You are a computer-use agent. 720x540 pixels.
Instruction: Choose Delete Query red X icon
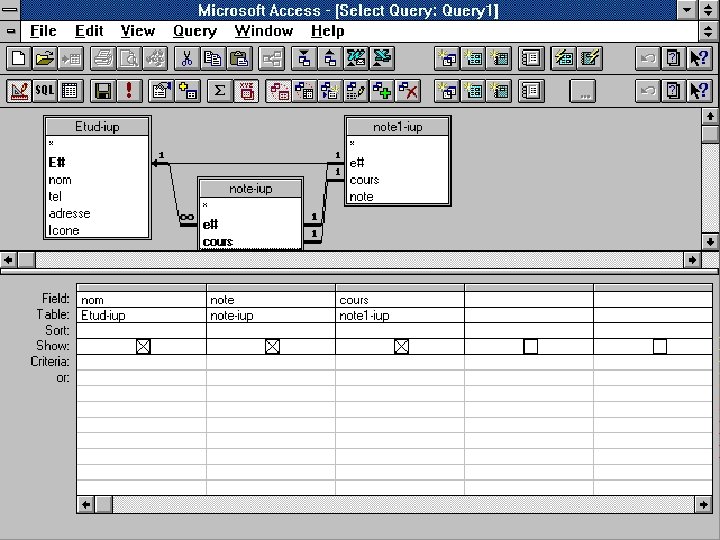click(x=408, y=90)
